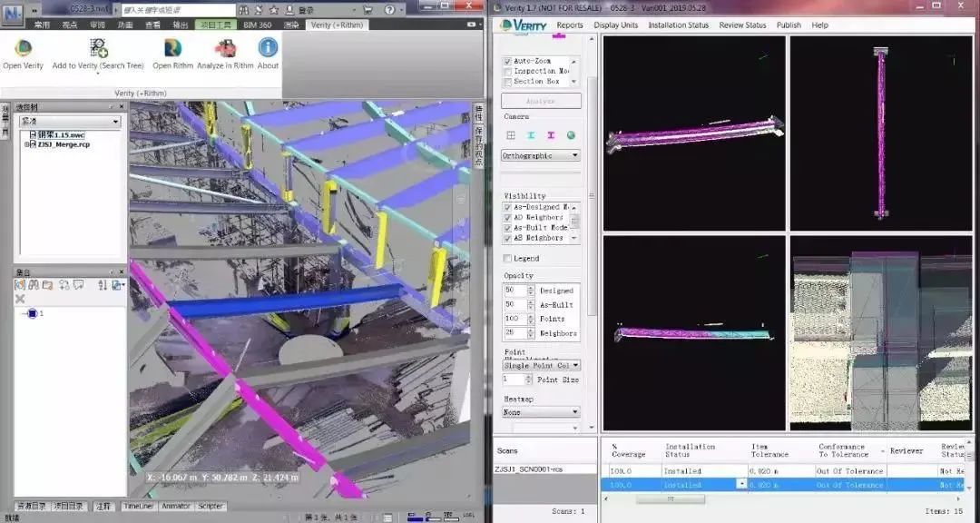980x523 pixels.
Task: Open the Heatmap None dropdown
Action: [x=541, y=412]
